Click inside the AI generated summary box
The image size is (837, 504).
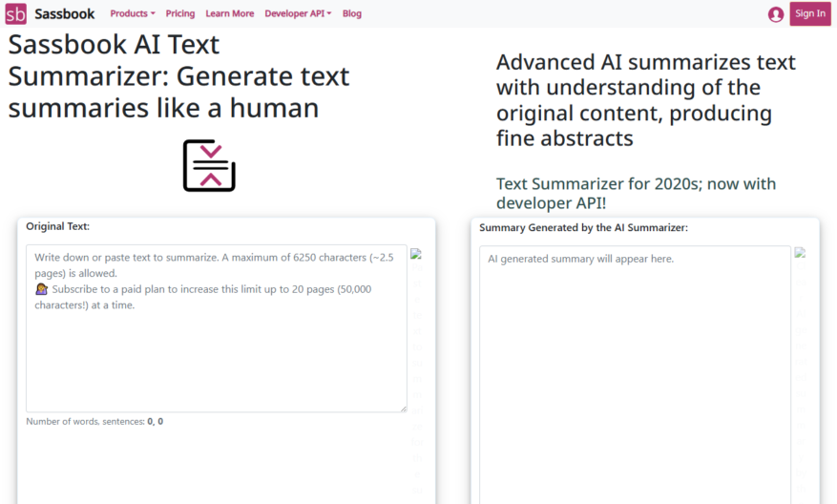point(635,375)
